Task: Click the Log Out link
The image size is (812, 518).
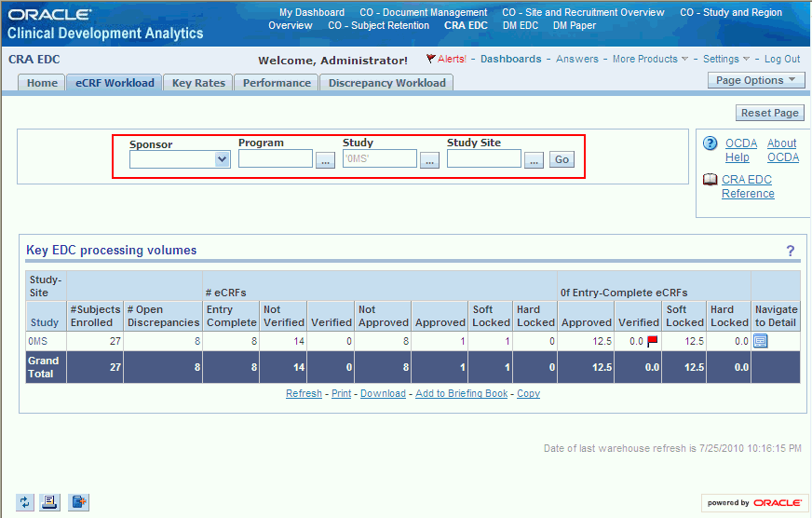Action: (x=782, y=59)
